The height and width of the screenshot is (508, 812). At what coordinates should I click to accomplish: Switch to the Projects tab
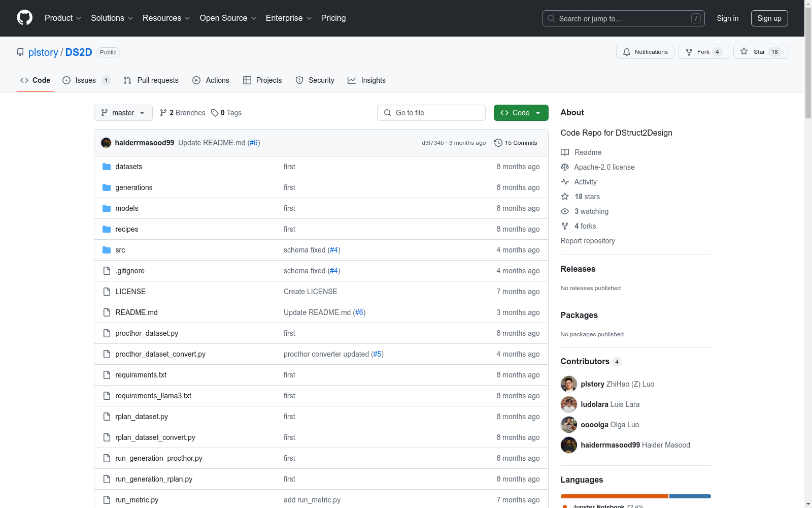click(x=262, y=80)
